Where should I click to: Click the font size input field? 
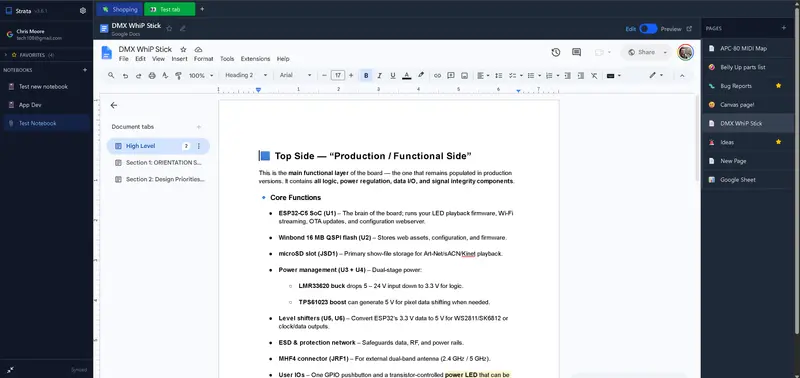[337, 75]
